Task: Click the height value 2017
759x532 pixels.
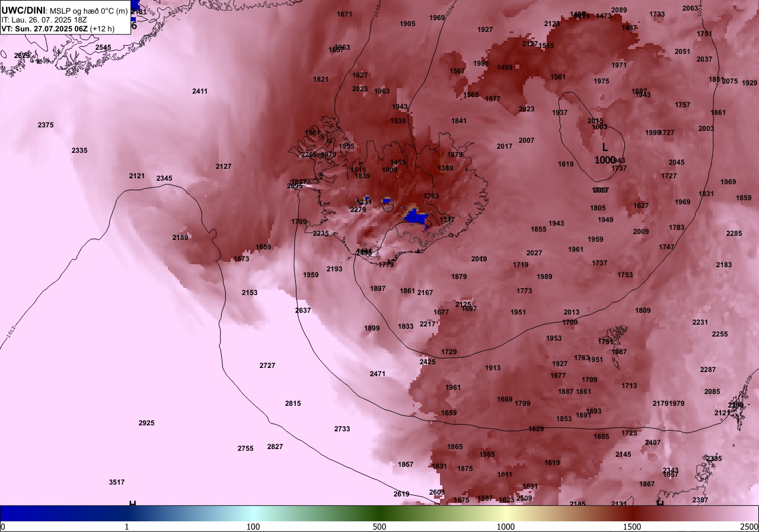Action: 505,146
